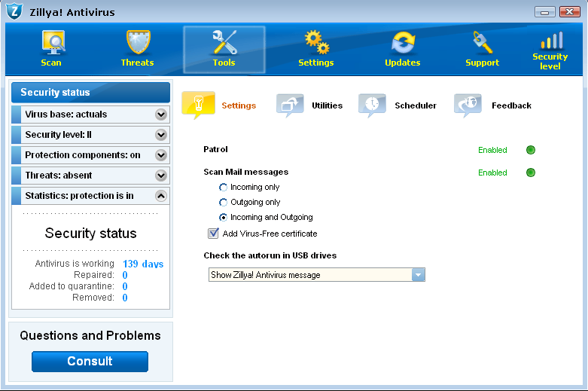Switch to the Utilities tab label
Image resolution: width=588 pixels, height=391 pixels.
[327, 105]
